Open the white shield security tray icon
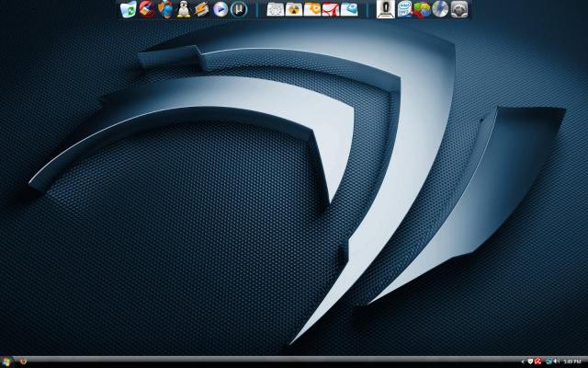Image resolution: width=588 pixels, height=368 pixels. [x=530, y=362]
